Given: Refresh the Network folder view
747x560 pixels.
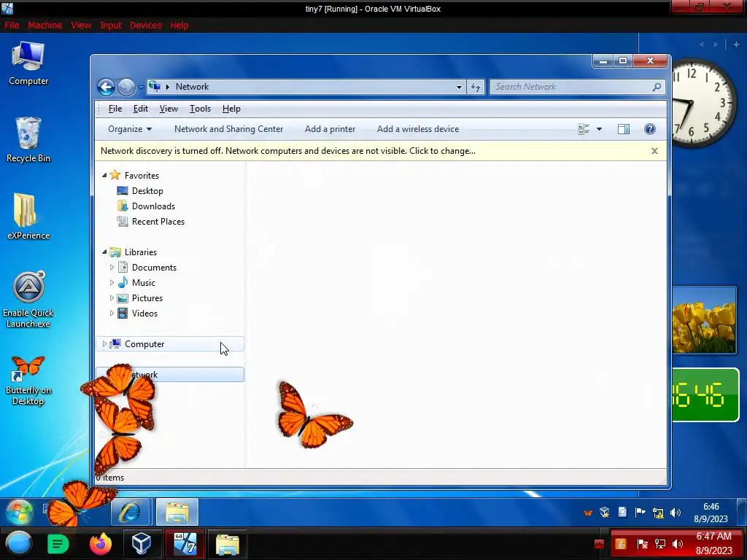Looking at the screenshot, I should (476, 87).
